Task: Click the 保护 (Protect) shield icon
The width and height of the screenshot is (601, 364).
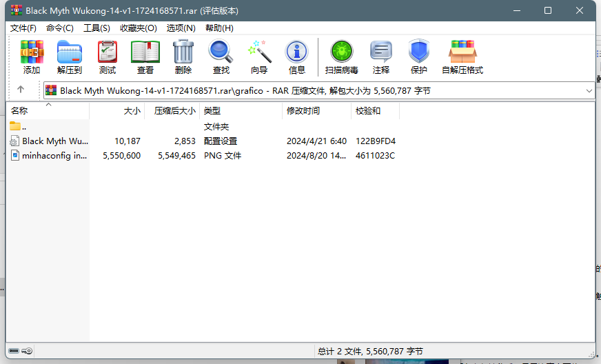Action: [x=419, y=51]
